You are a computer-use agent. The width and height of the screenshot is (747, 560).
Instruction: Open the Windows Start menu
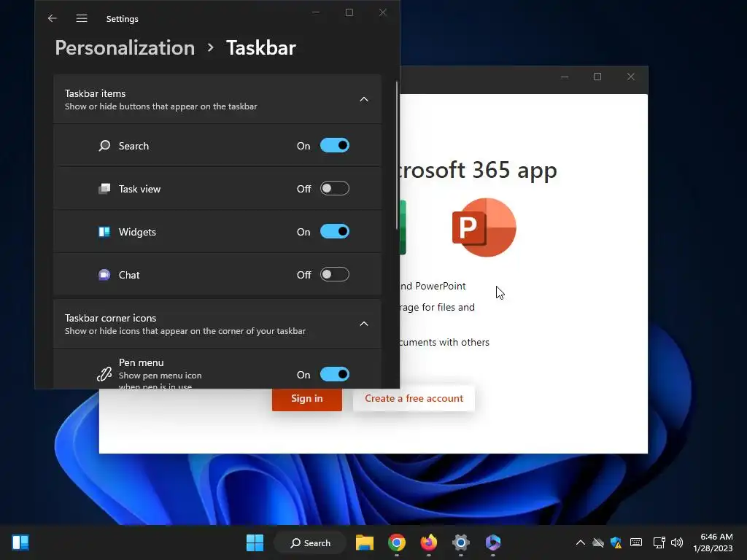tap(255, 542)
